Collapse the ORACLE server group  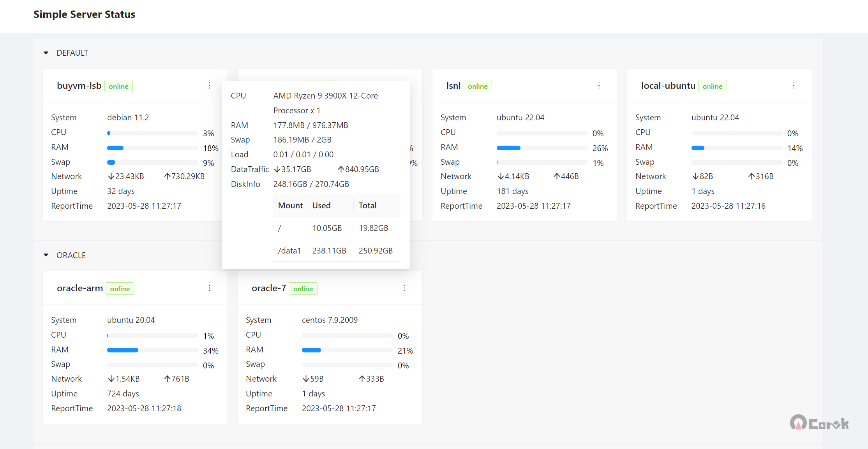[x=46, y=255]
